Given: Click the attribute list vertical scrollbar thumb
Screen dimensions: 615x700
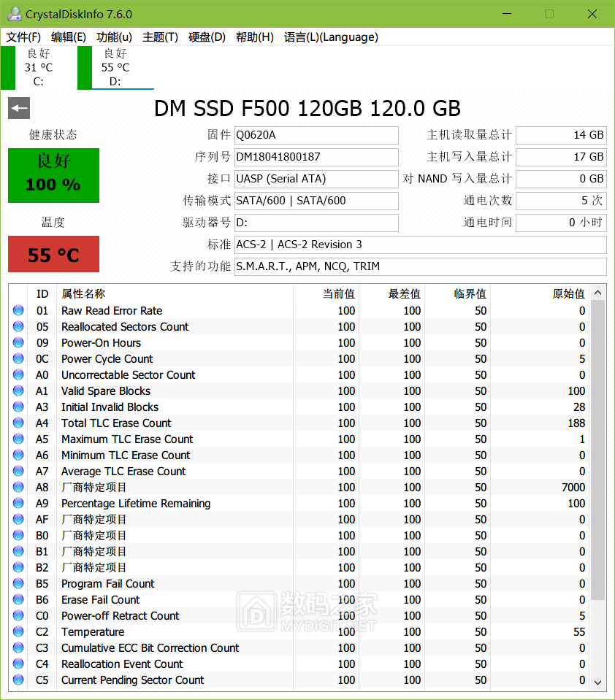Looking at the screenshot, I should [x=598, y=450].
